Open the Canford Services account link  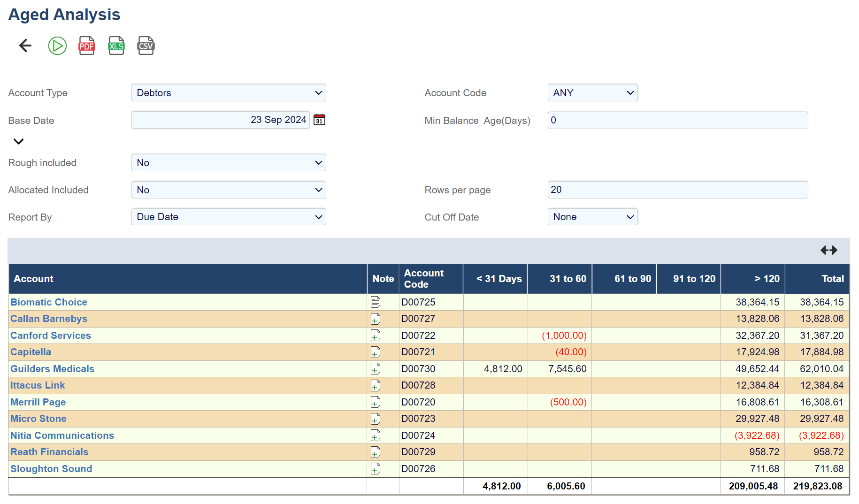click(x=51, y=336)
